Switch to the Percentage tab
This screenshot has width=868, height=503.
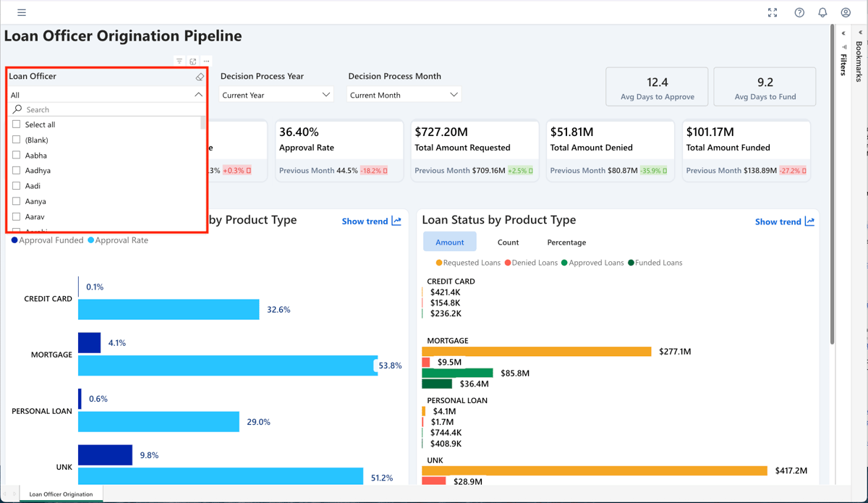point(566,242)
